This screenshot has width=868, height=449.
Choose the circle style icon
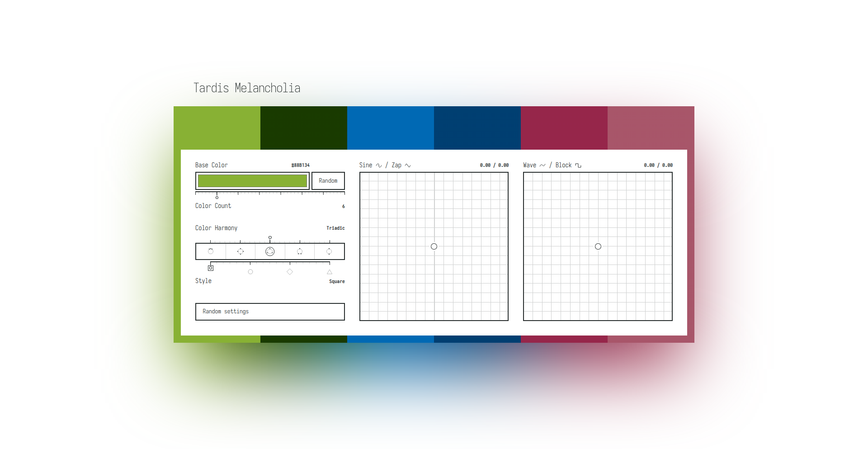250,272
